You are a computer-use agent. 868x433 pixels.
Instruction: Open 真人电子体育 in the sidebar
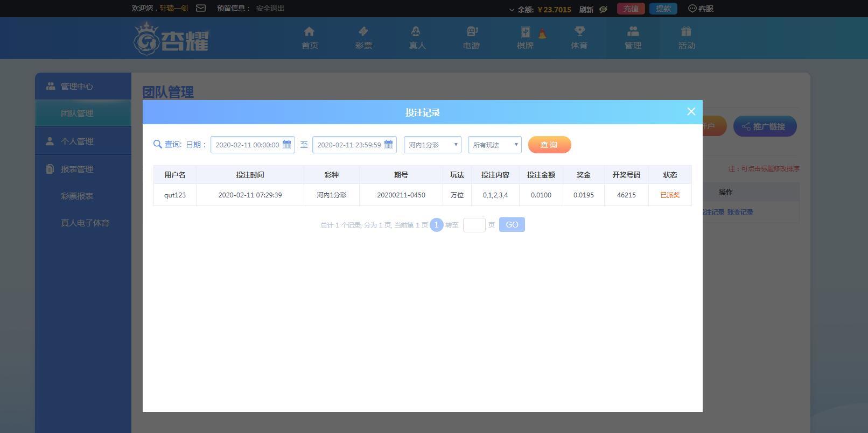[x=85, y=223]
